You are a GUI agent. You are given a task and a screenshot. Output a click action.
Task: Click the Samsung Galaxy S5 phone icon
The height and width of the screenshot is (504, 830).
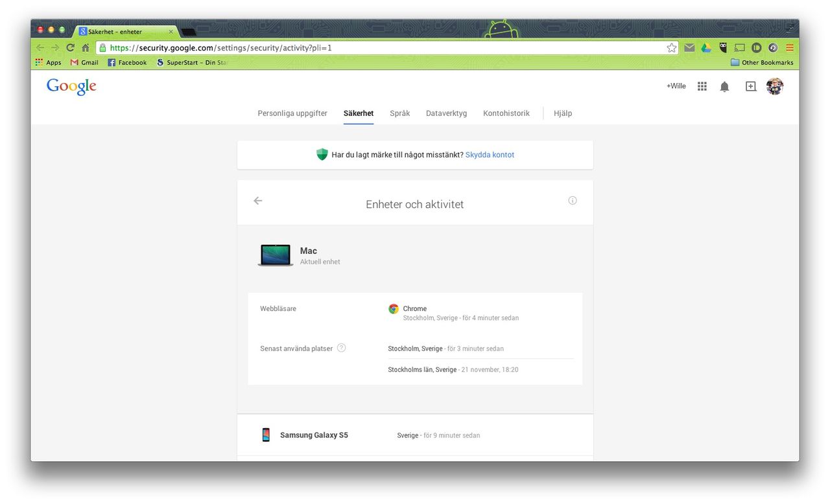point(266,435)
